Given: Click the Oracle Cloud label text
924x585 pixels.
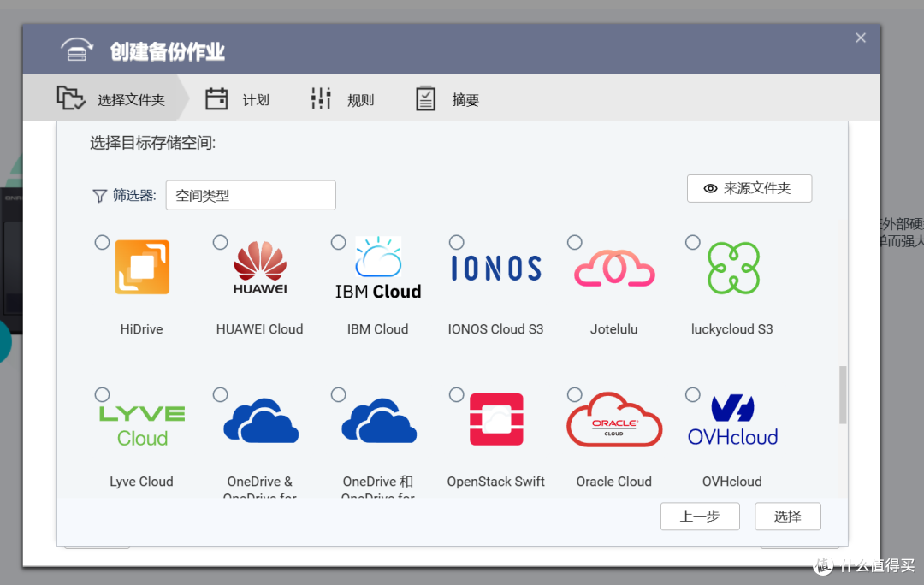Looking at the screenshot, I should point(614,482).
